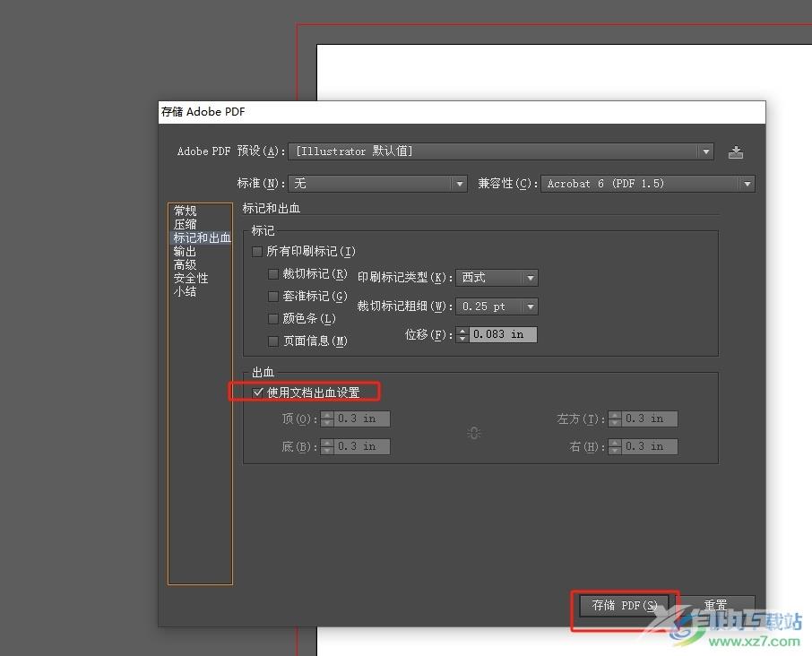Click the 右 bleed stepper arrows
The image size is (812, 656).
pos(615,446)
